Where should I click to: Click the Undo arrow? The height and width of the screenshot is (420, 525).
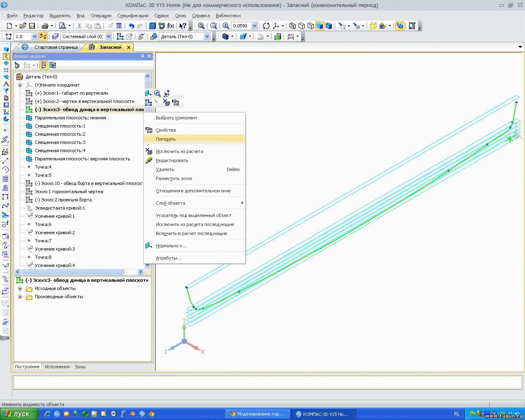point(131,26)
